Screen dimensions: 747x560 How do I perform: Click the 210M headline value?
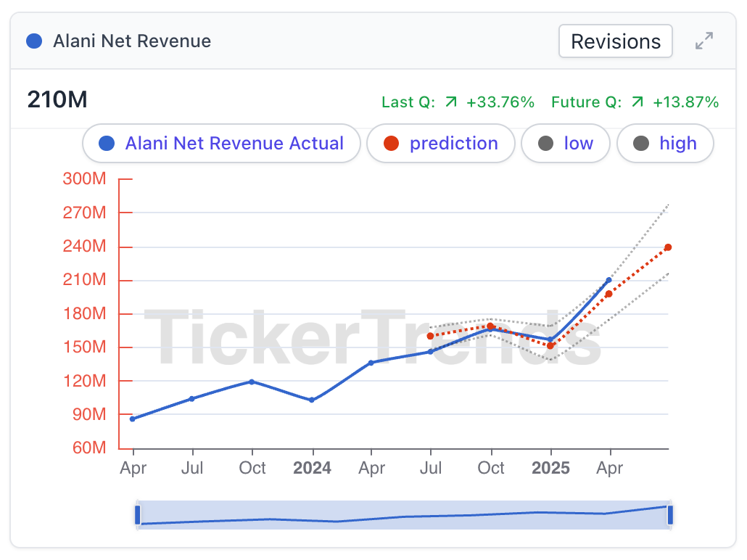tap(57, 99)
